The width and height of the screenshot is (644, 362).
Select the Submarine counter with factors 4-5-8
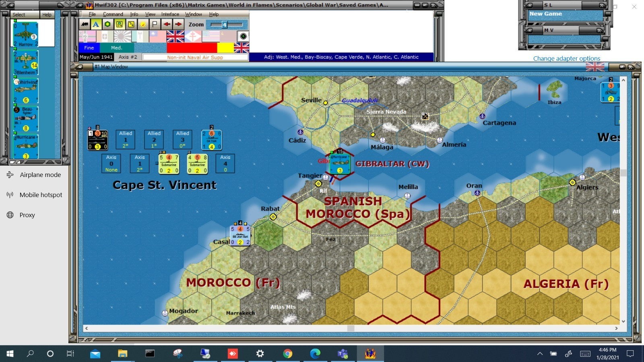pos(197,164)
